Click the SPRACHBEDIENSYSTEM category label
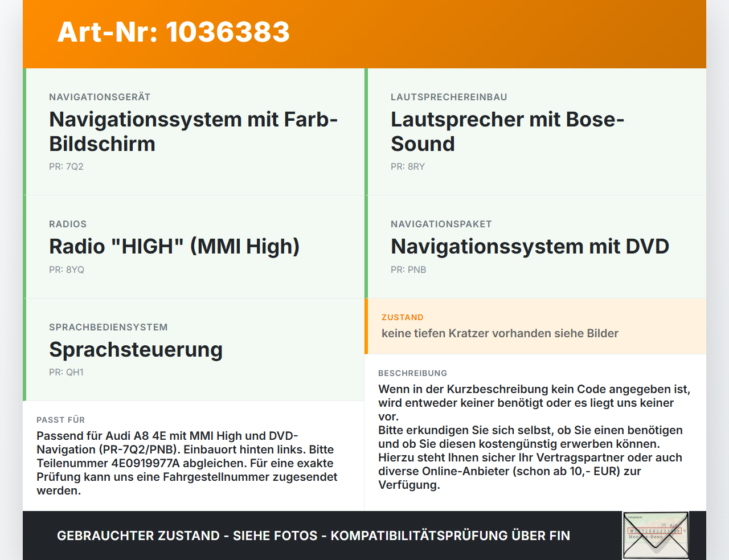This screenshot has height=560, width=729. (x=108, y=327)
